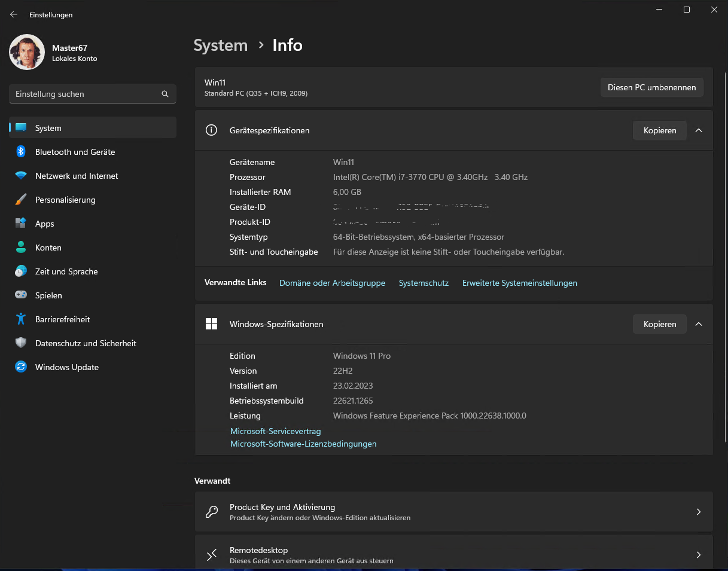Open the Master67 profile picture

point(27,52)
